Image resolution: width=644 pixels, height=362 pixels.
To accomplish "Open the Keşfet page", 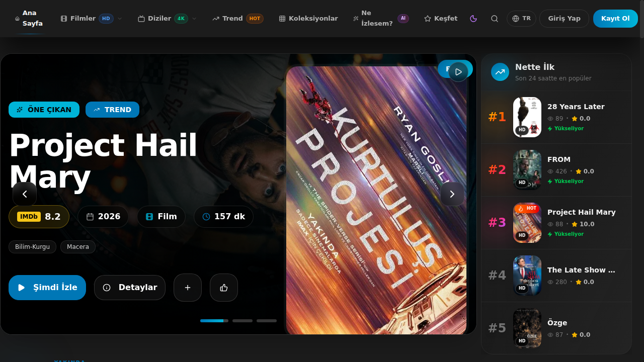I will tap(441, 19).
